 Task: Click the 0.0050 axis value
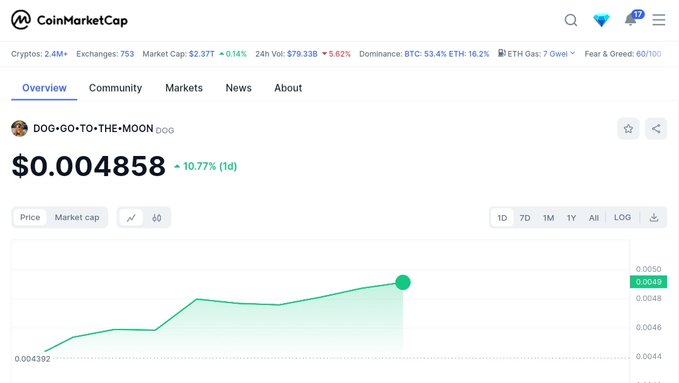648,269
